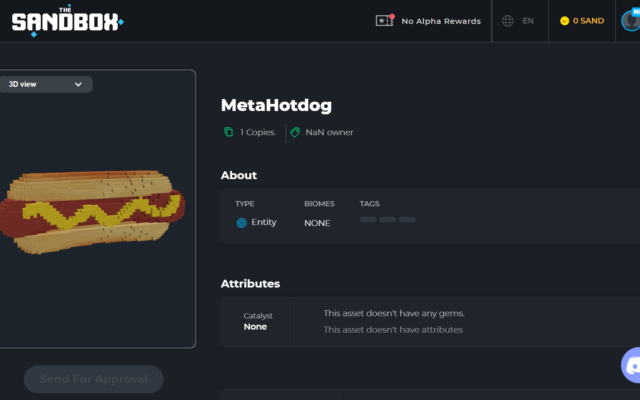Click the Entity type icon

(241, 222)
